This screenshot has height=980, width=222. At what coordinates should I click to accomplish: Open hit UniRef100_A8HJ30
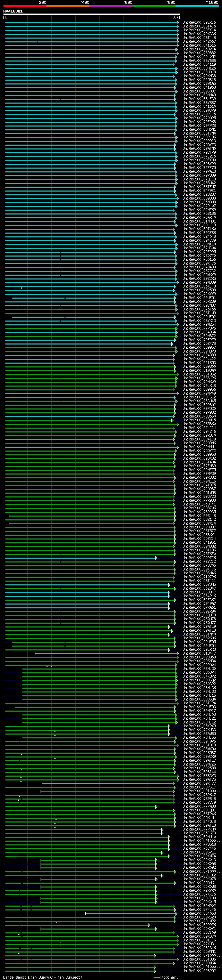tap(199, 669)
